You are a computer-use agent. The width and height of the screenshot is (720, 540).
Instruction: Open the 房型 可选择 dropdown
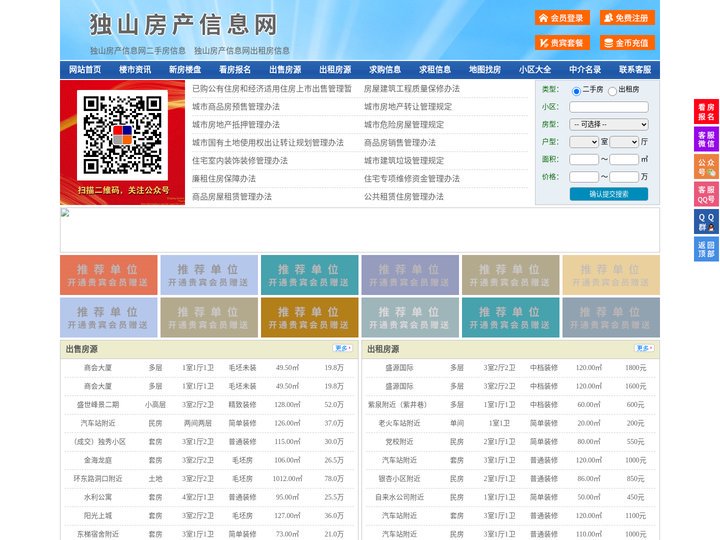(609, 124)
